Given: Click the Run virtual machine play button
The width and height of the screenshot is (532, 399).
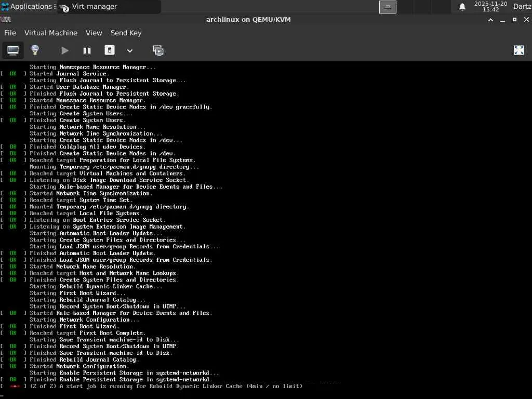Looking at the screenshot, I should pyautogui.click(x=65, y=50).
